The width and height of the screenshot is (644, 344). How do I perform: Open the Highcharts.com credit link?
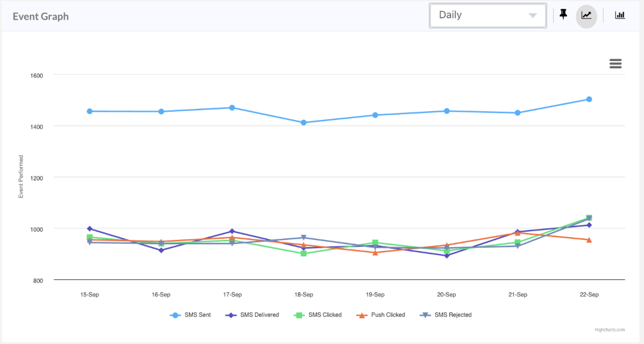coord(610,330)
